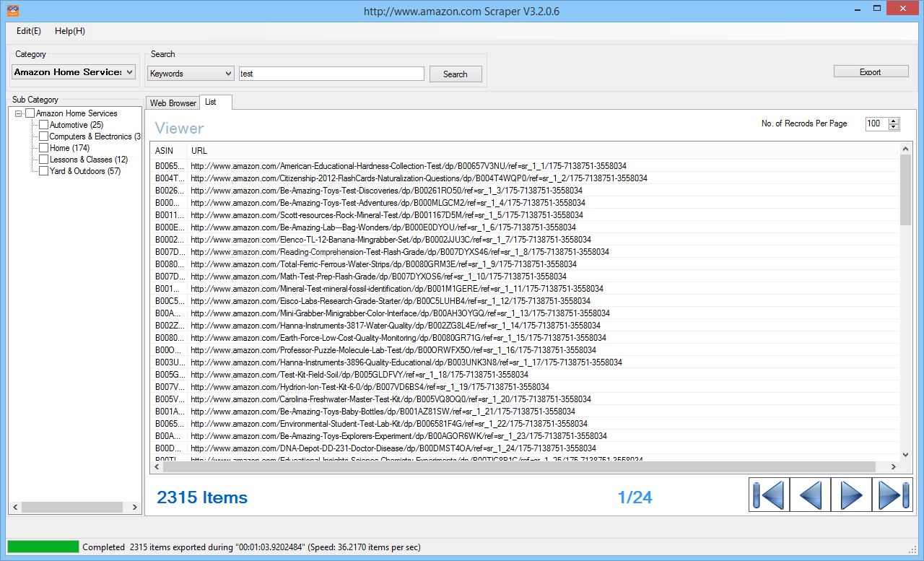Image resolution: width=924 pixels, height=561 pixels.
Task: Click the Search button
Action: [x=456, y=74]
